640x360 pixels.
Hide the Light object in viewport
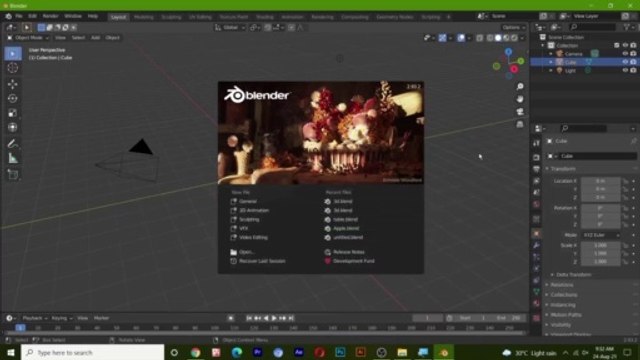[x=625, y=70]
